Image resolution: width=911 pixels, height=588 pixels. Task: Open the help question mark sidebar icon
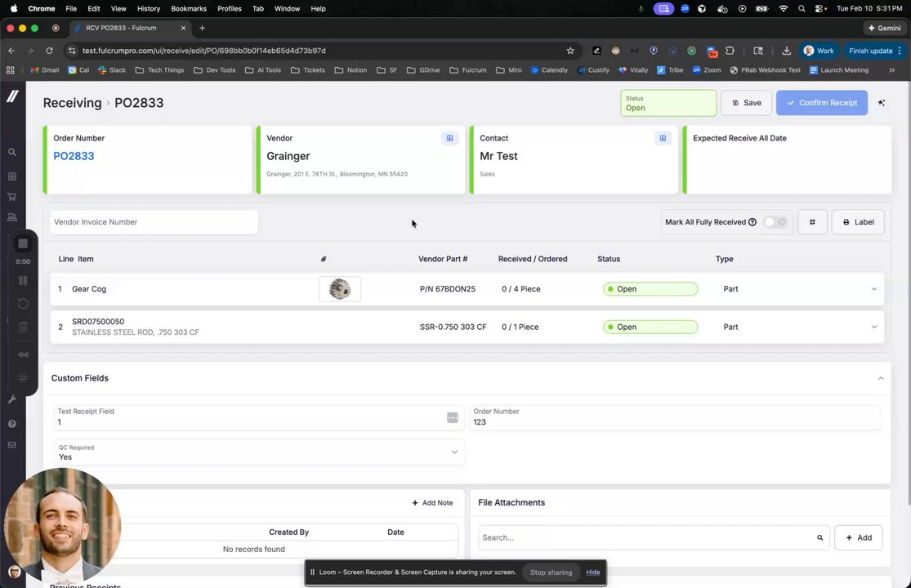11,424
